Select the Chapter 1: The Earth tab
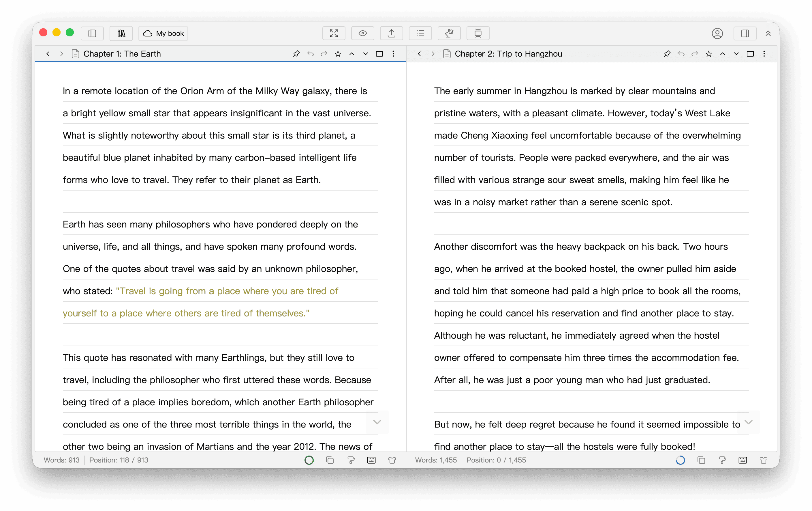Viewport: 812px width, 511px height. pos(122,54)
